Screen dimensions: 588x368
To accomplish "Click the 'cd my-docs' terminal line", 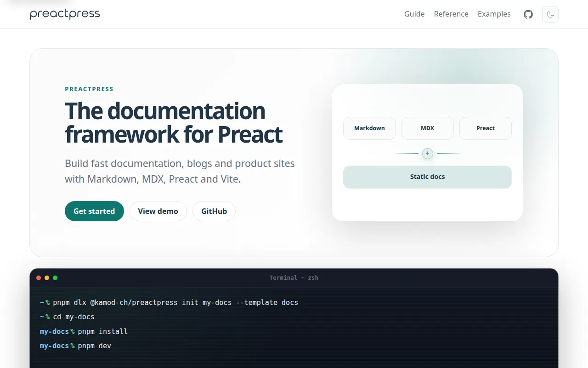I will pyautogui.click(x=67, y=317).
